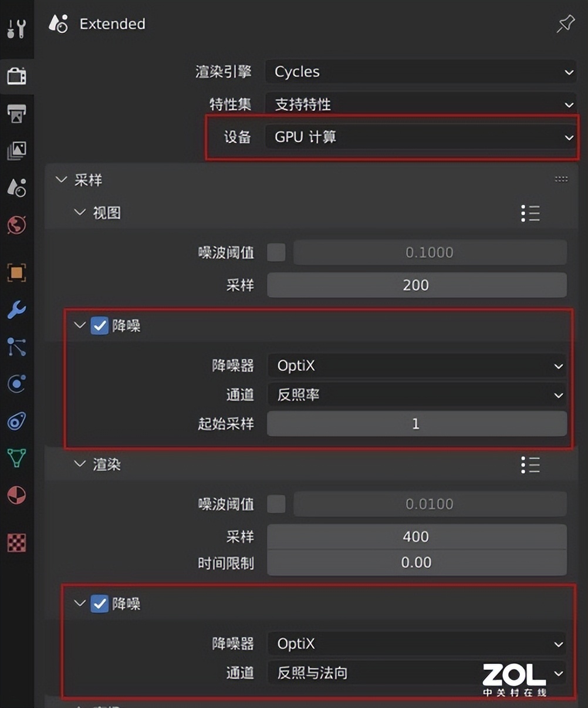Open the 渲染引擎 dropdown showing Cycles
Image resolution: width=588 pixels, height=708 pixels.
click(x=420, y=72)
